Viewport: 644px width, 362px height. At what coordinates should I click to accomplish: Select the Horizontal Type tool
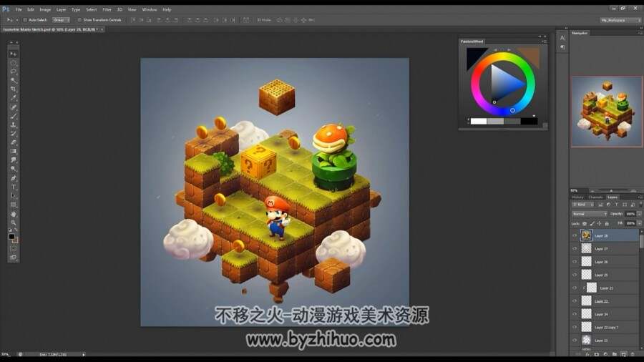click(x=13, y=187)
